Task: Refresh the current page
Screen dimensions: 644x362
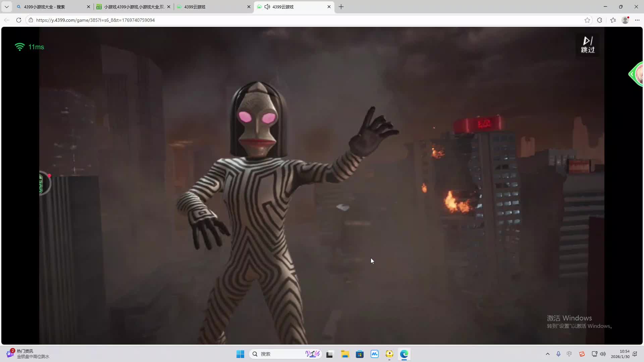Action: coord(19,20)
